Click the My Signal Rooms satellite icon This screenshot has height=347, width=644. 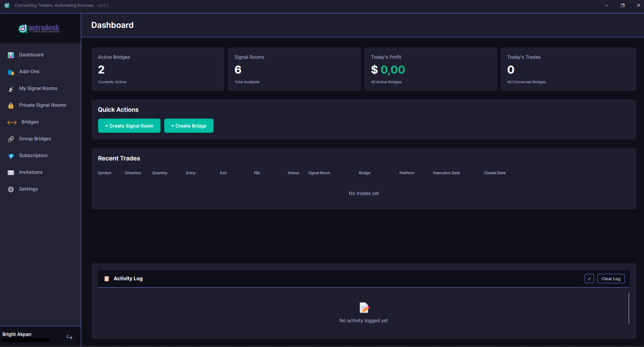coord(11,89)
